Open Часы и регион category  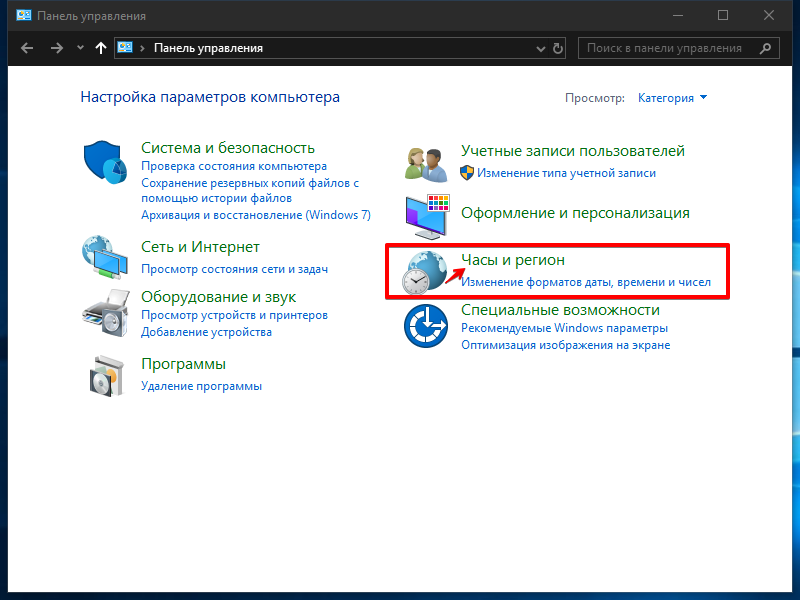(x=513, y=260)
